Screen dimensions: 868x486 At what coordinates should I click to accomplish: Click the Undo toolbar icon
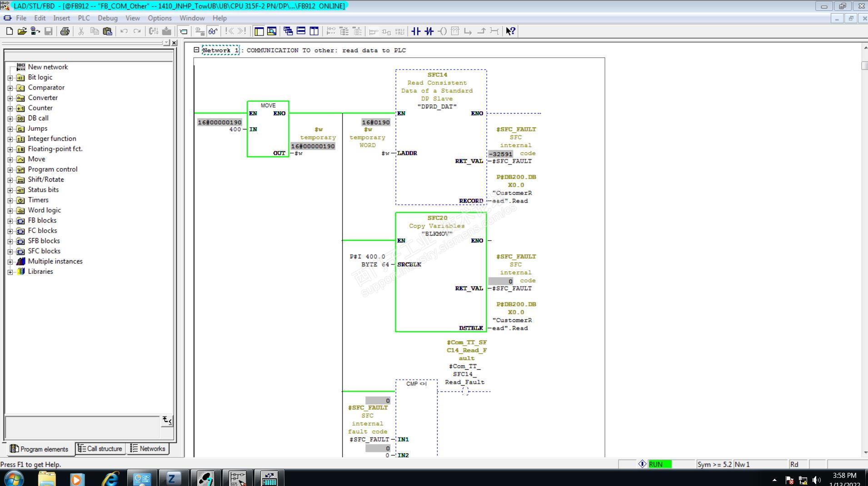pyautogui.click(x=124, y=31)
